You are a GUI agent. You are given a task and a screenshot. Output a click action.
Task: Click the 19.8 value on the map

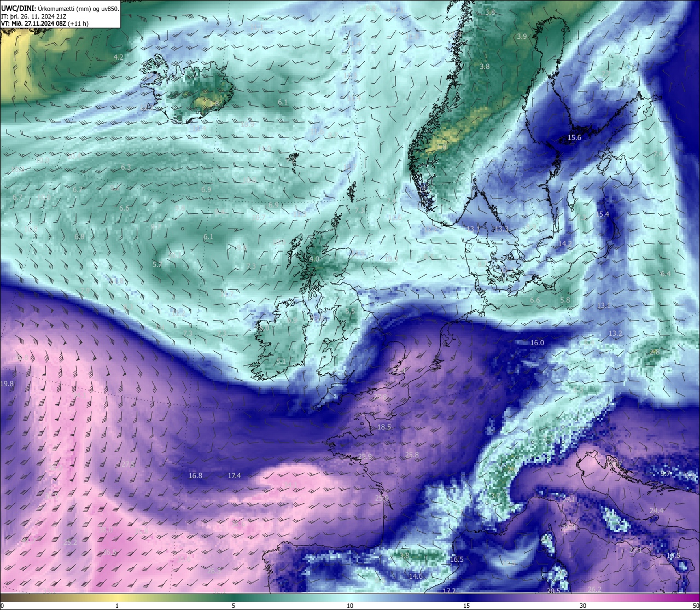[x=7, y=384]
